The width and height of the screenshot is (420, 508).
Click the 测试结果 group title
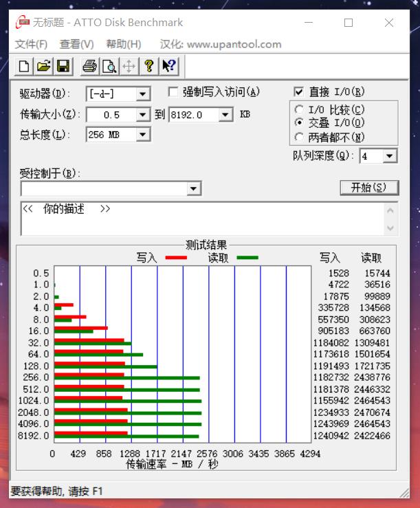(x=206, y=245)
